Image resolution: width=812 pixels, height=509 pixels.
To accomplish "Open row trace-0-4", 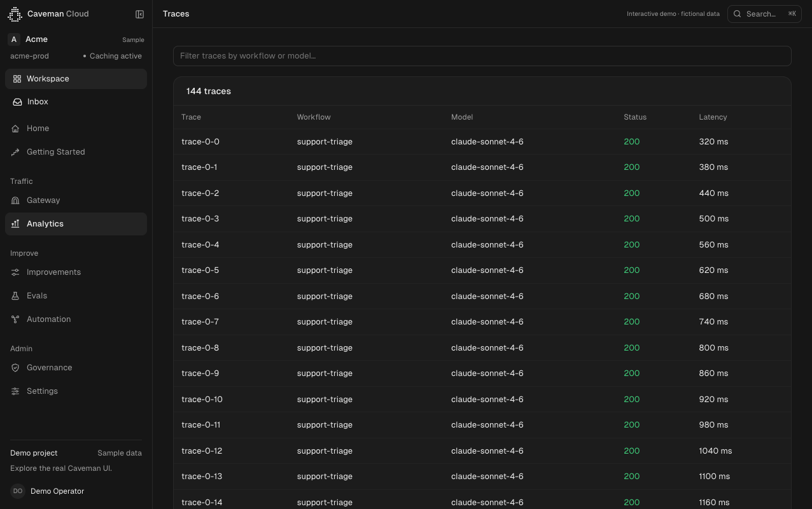I will pos(482,245).
